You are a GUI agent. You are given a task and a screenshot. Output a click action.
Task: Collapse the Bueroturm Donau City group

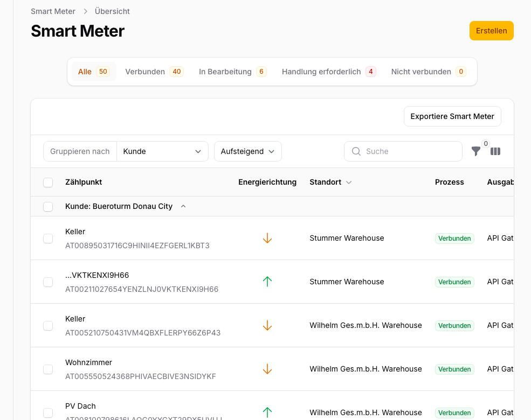183,206
